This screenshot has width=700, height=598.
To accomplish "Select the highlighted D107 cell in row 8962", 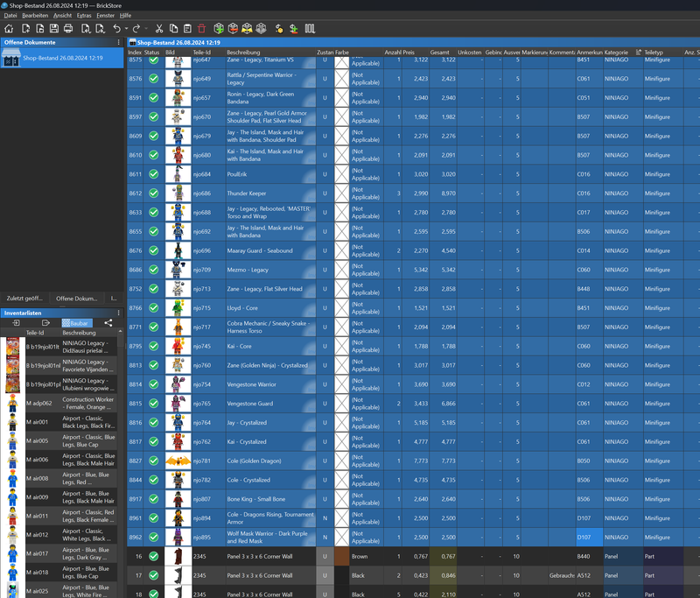I will click(589, 538).
